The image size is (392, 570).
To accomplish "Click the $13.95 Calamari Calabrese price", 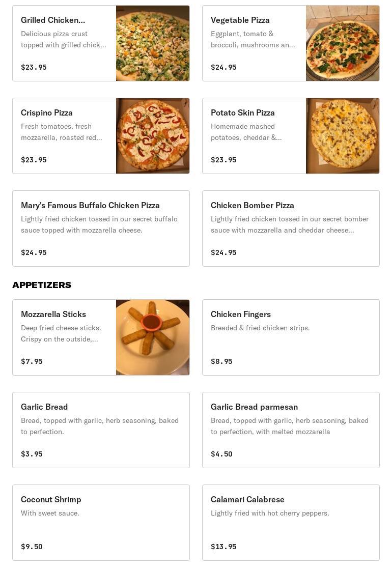I will pyautogui.click(x=223, y=547).
